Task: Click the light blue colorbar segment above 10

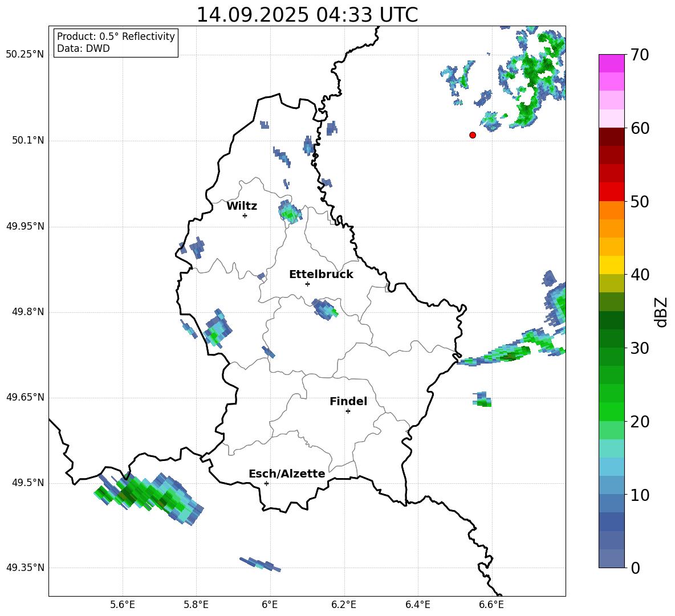Action: coord(611,486)
